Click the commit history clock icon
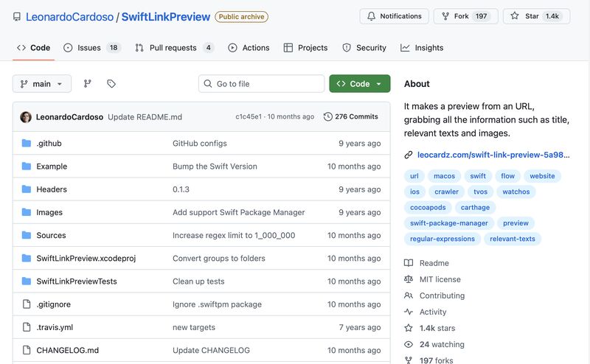Image resolution: width=590 pixels, height=364 pixels. point(327,116)
